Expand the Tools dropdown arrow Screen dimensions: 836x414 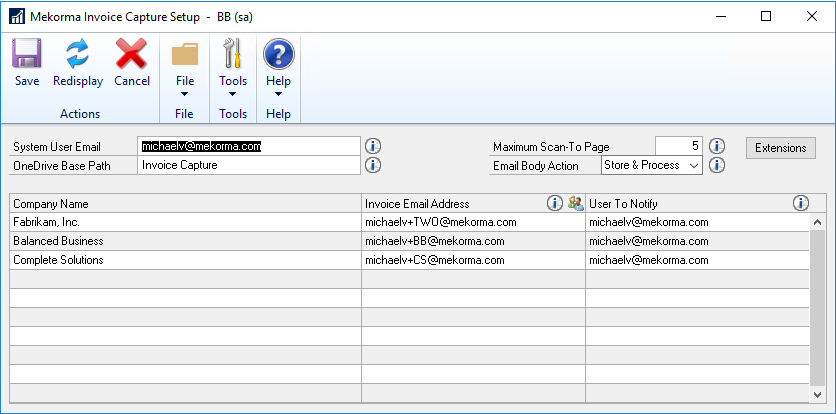tap(233, 94)
